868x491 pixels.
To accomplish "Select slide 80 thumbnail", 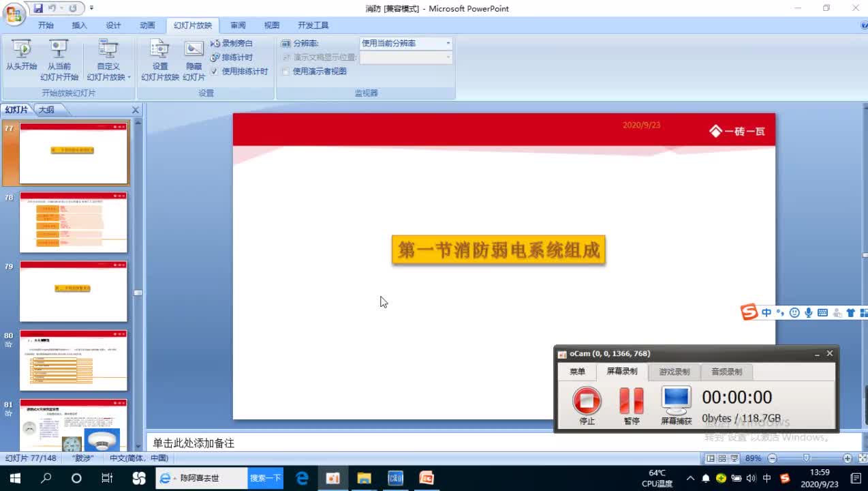I will tap(74, 360).
